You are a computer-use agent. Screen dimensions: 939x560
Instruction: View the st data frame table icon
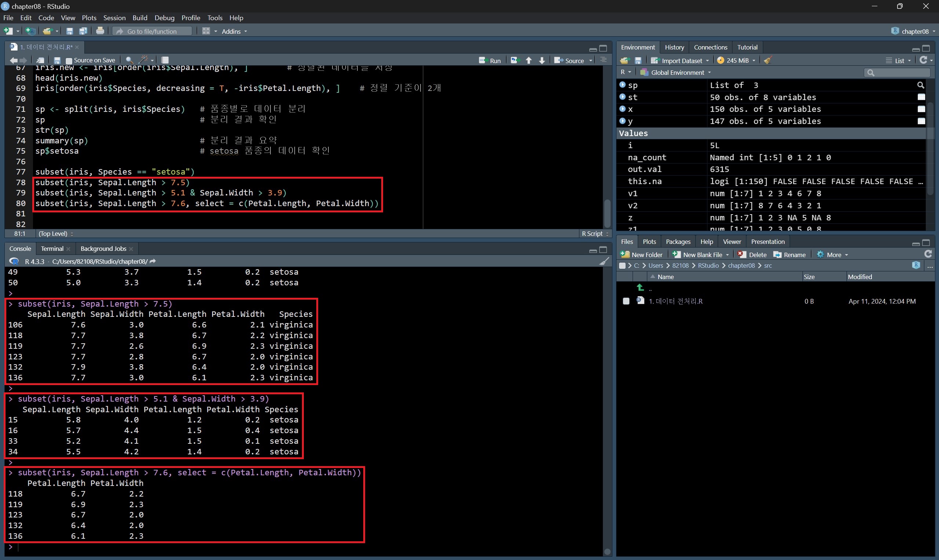(x=921, y=97)
